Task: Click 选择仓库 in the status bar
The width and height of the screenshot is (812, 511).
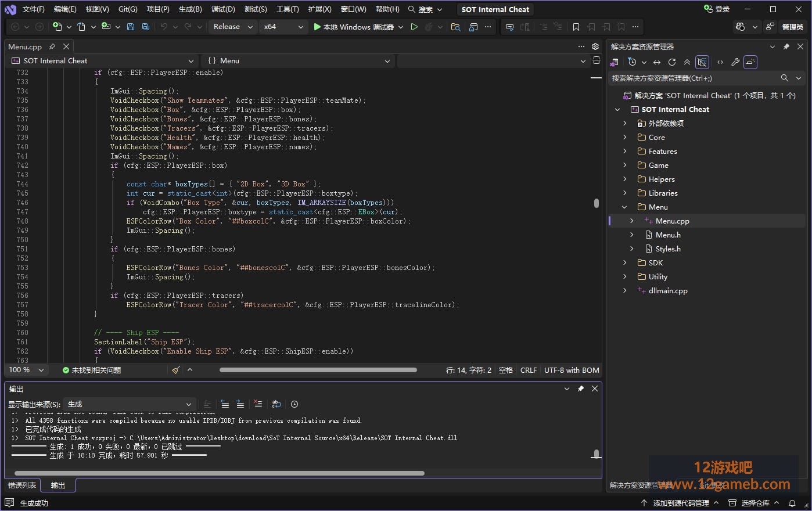Action: (x=754, y=503)
